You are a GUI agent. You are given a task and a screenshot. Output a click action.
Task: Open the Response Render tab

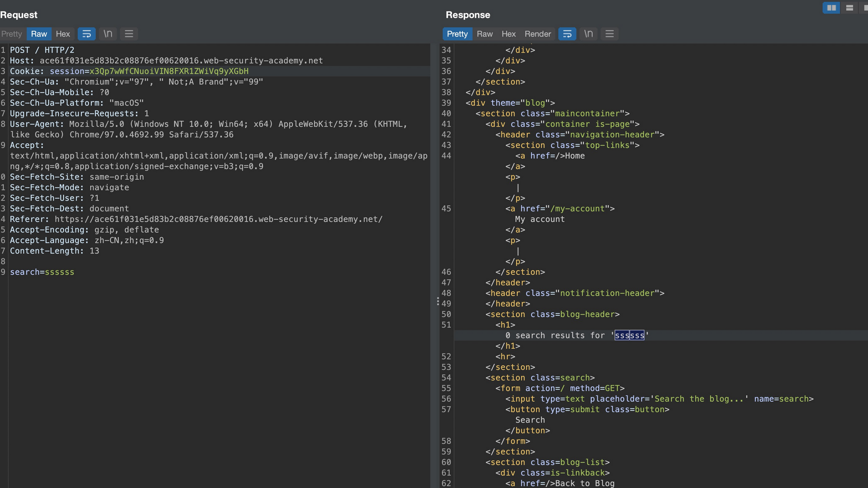pos(538,34)
